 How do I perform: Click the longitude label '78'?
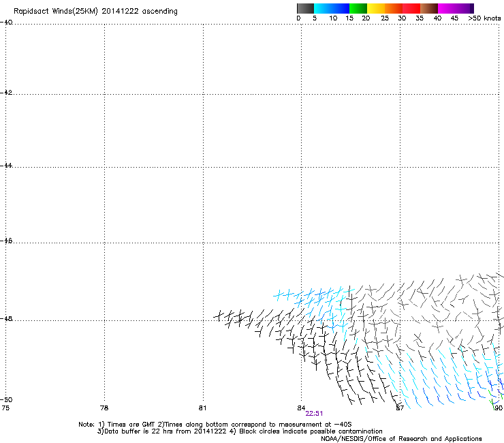pyautogui.click(x=104, y=408)
